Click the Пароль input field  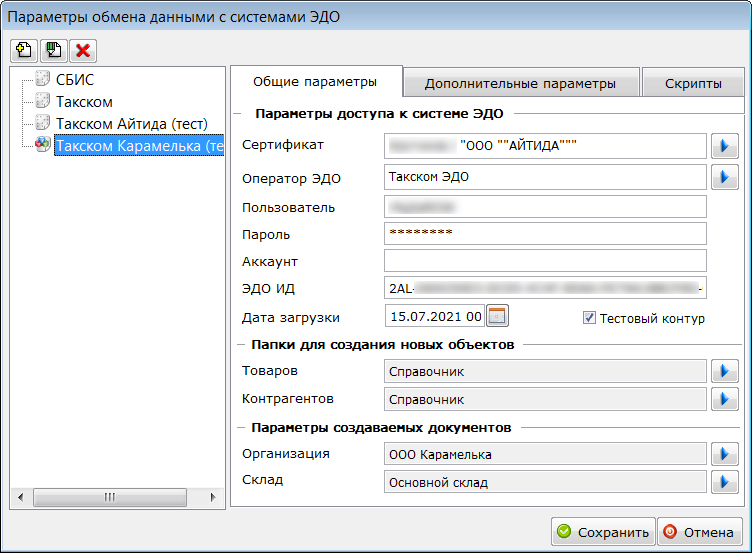point(545,234)
